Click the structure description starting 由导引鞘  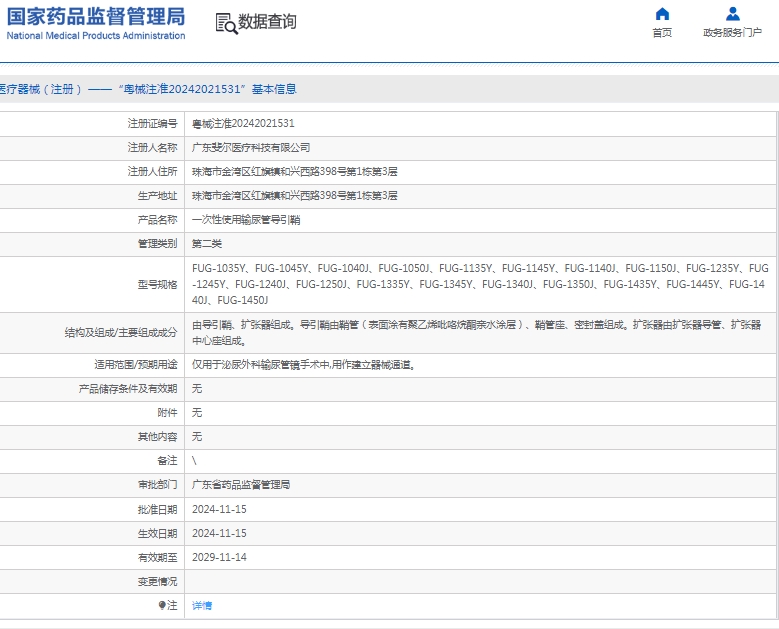click(476, 333)
